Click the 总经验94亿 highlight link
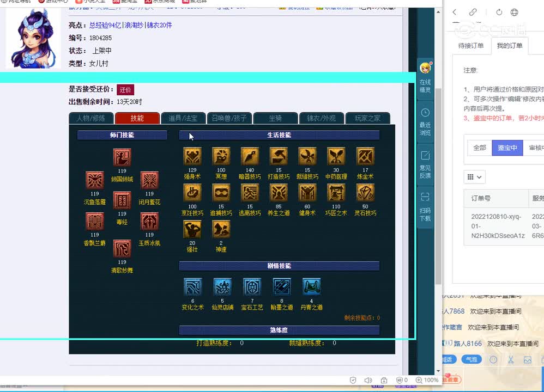This screenshot has width=544, height=392. (x=105, y=25)
